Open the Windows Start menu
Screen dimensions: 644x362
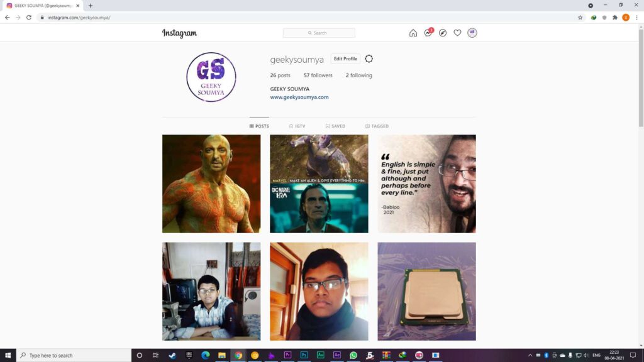(8, 355)
